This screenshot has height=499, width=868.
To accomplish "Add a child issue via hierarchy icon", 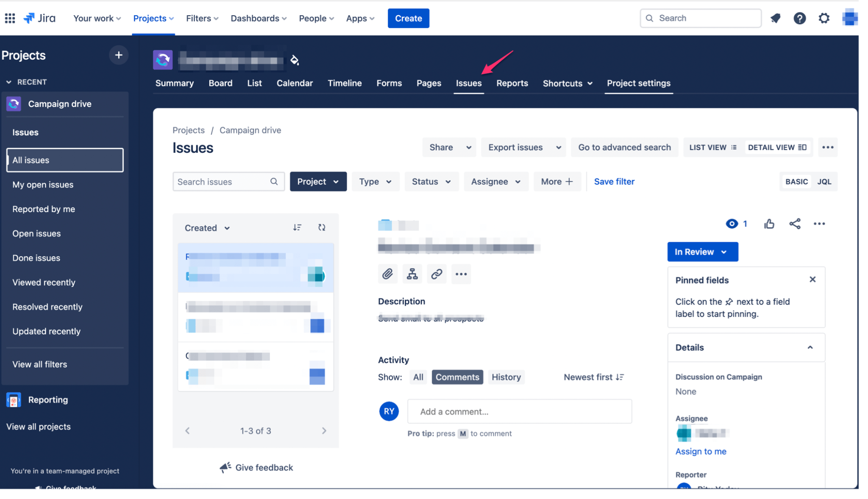I will pyautogui.click(x=412, y=274).
